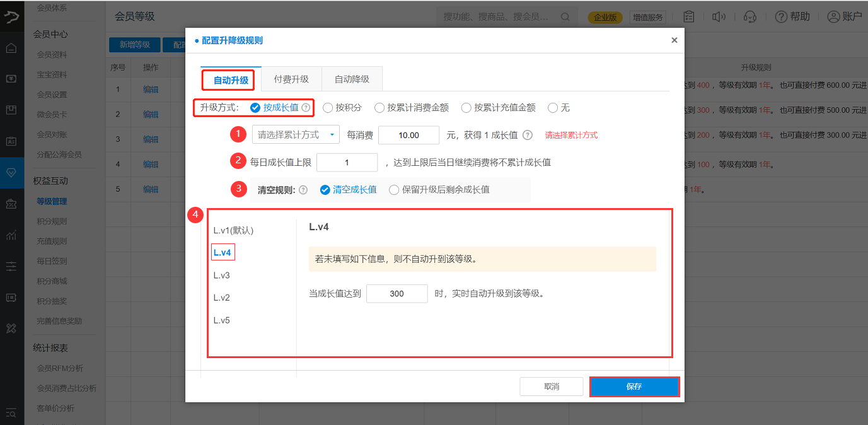Open the package box icon in dark sidebar
This screenshot has width=868, height=425.
[x=11, y=110]
